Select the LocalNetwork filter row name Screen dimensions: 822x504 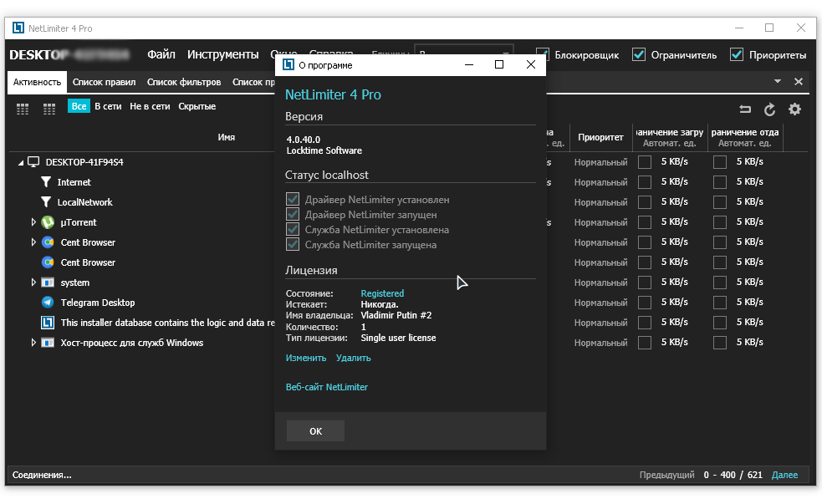tap(85, 202)
